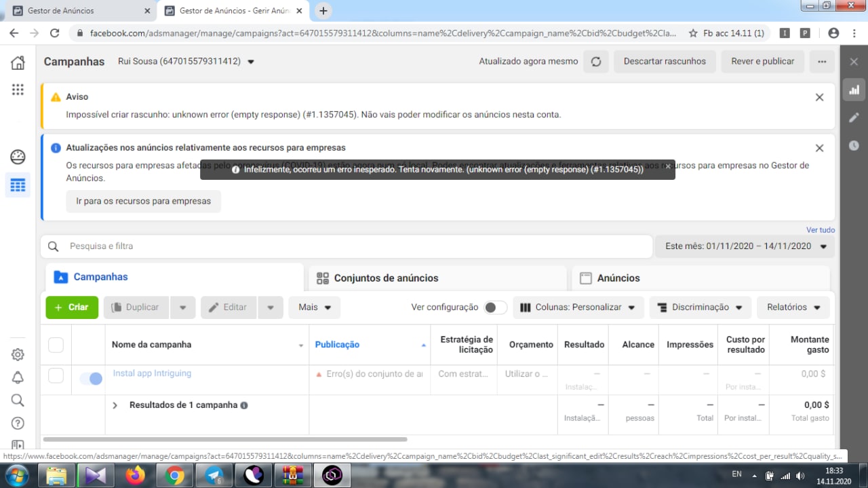Bookmark page with star icon
The width and height of the screenshot is (868, 488).
(x=692, y=33)
